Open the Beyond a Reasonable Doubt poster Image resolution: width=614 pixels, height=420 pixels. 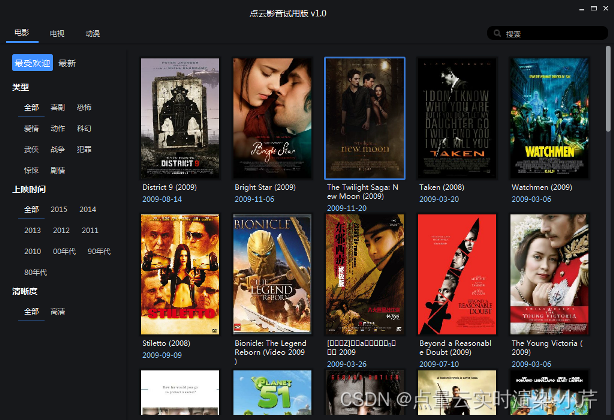457,274
